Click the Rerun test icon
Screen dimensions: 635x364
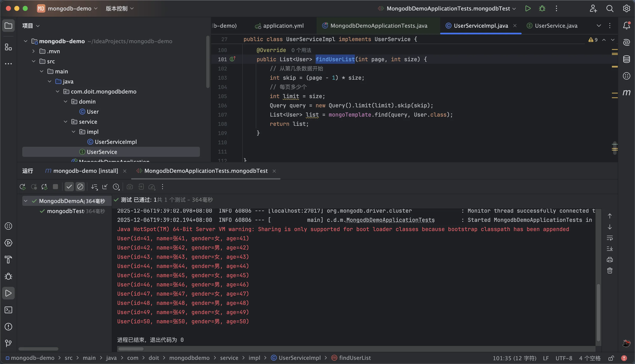(x=22, y=187)
